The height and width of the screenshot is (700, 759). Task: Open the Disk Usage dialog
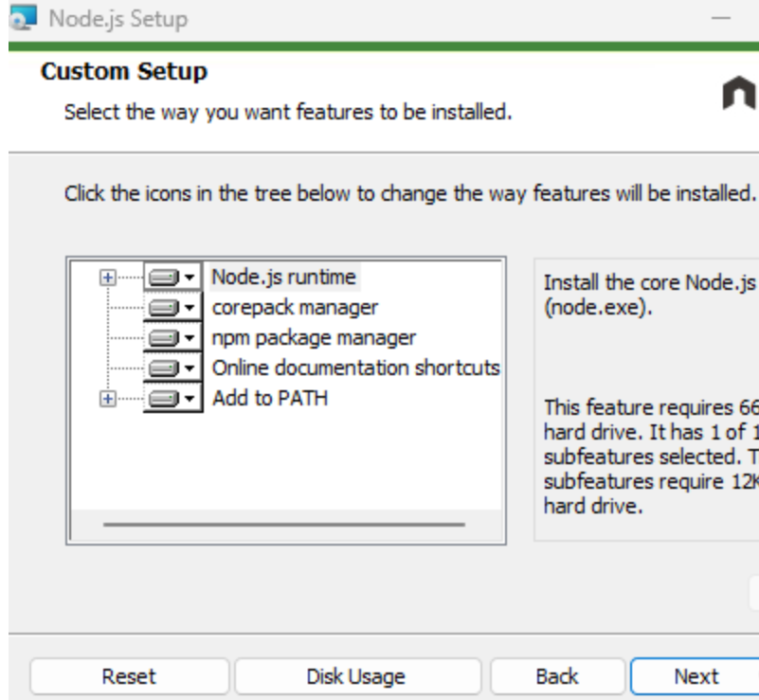tap(355, 676)
